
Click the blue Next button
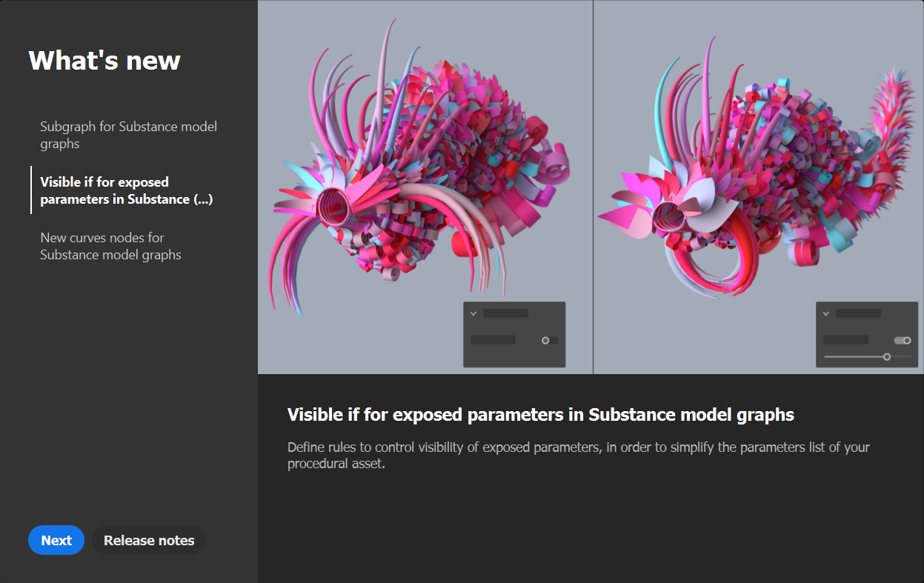pyautogui.click(x=56, y=540)
